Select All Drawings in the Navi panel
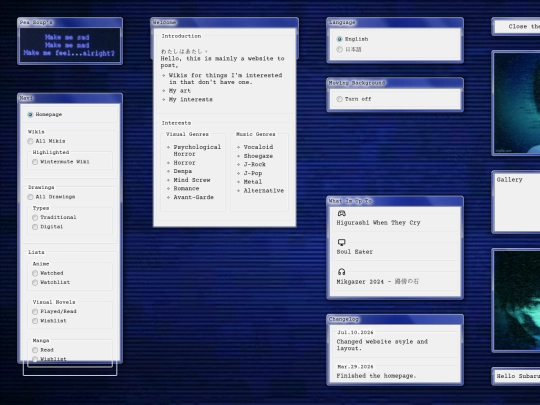 [x=30, y=197]
